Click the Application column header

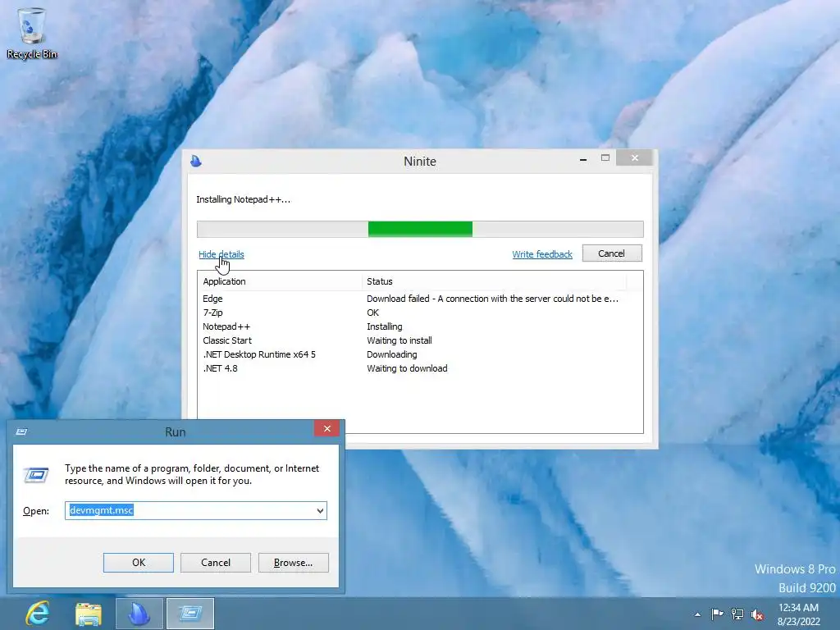pyautogui.click(x=280, y=281)
